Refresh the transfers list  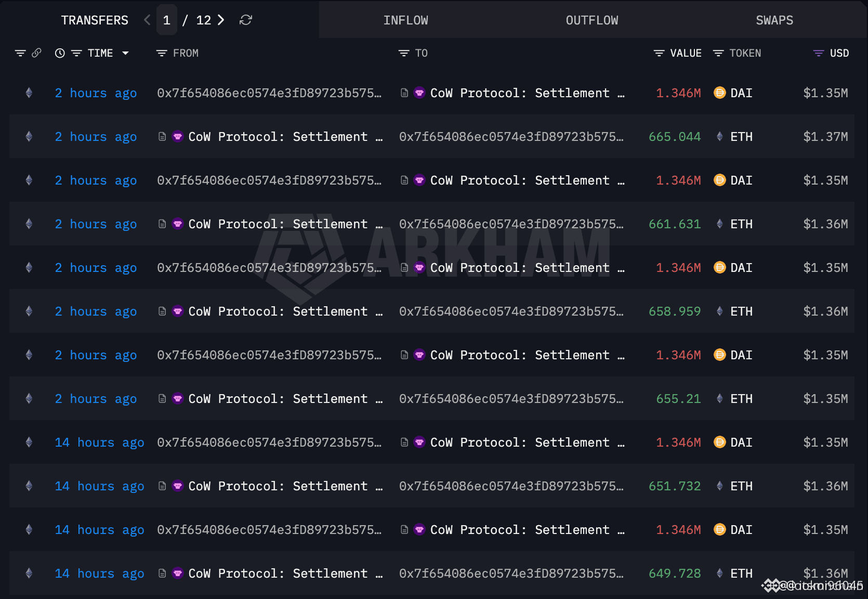246,20
